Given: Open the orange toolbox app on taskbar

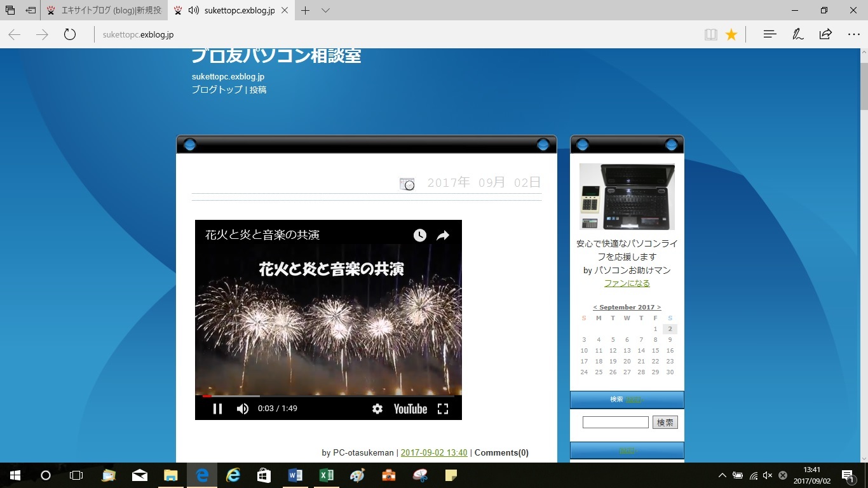Looking at the screenshot, I should (x=389, y=475).
